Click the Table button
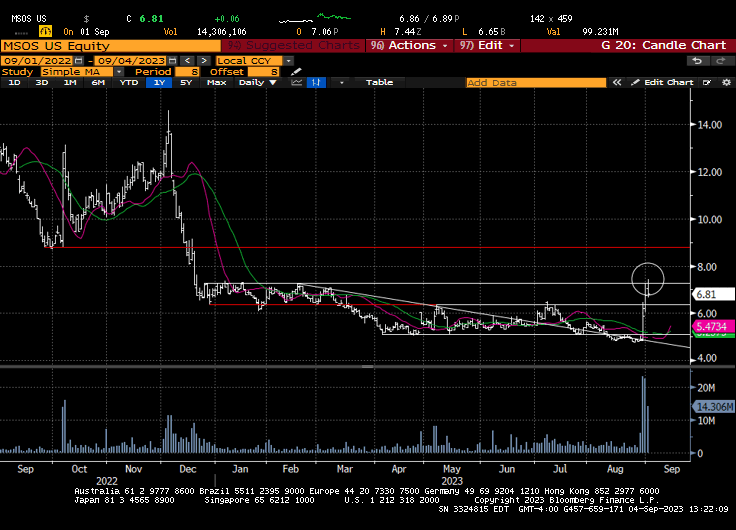The image size is (736, 530). pyautogui.click(x=379, y=83)
